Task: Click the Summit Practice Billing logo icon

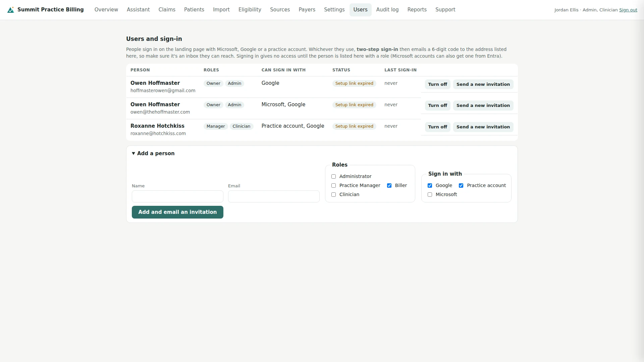Action: pos(11,10)
